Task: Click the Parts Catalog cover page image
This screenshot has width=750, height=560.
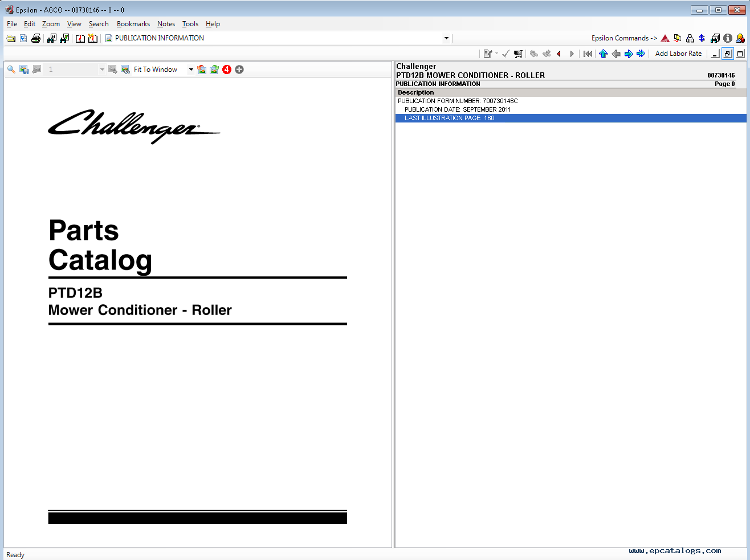Action: 197,312
